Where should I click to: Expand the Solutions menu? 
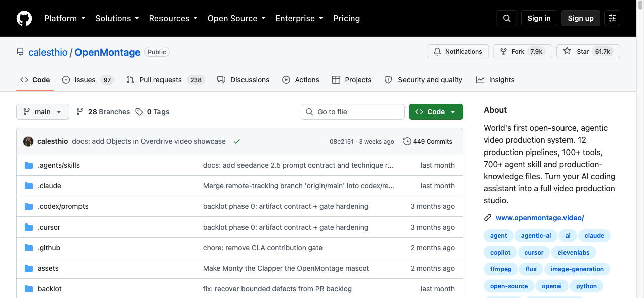117,18
